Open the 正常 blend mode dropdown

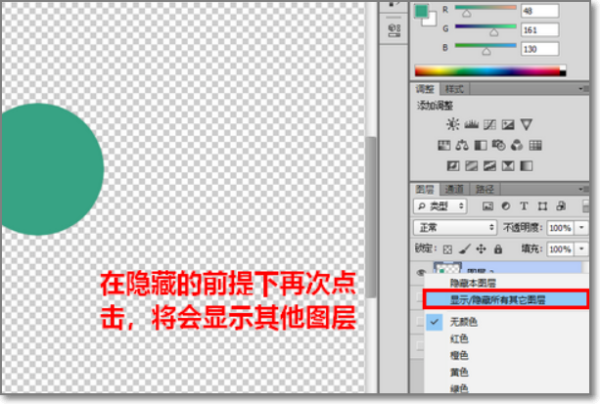click(455, 228)
